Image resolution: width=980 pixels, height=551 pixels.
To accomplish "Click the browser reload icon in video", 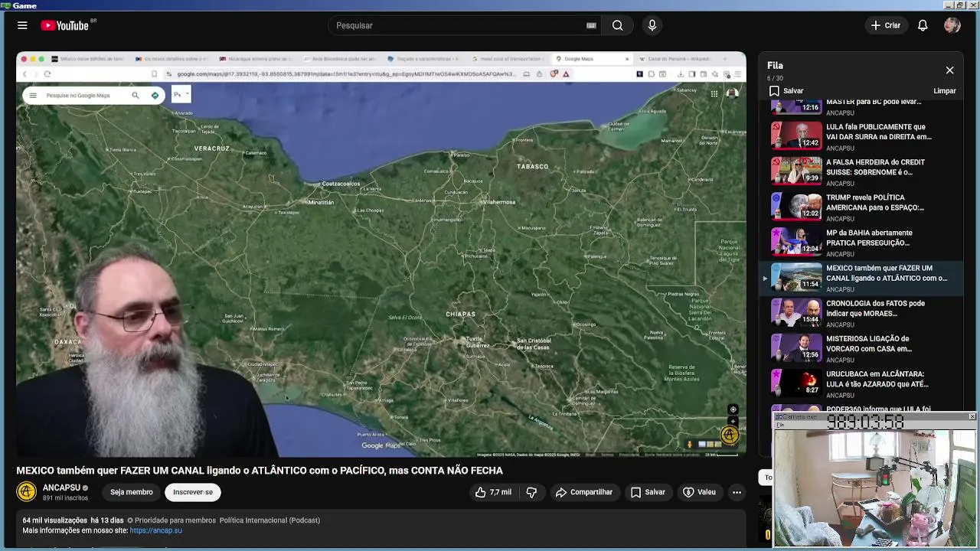I will click(47, 74).
